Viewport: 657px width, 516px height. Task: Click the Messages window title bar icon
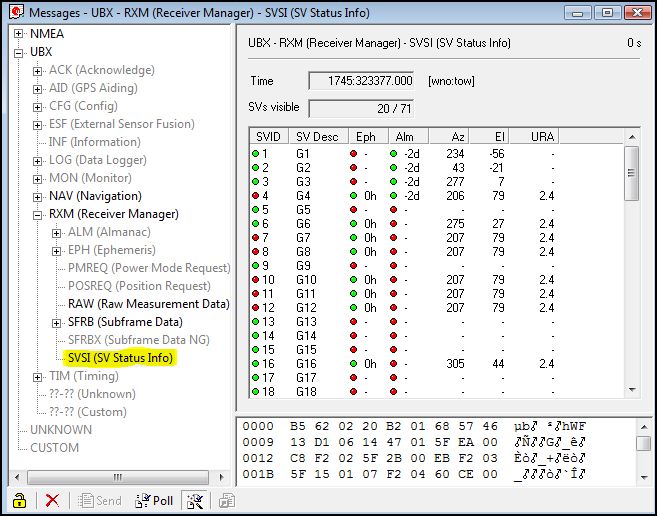(x=13, y=12)
